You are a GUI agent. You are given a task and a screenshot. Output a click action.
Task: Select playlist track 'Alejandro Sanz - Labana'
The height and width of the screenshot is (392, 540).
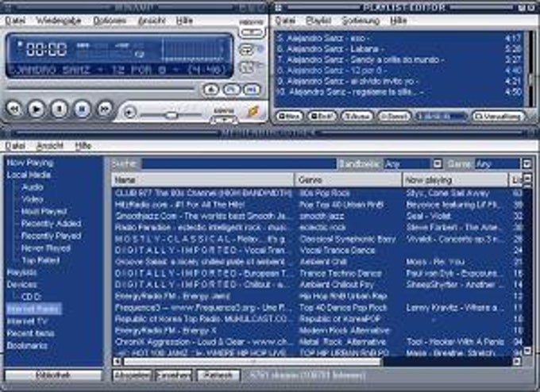tap(399, 49)
